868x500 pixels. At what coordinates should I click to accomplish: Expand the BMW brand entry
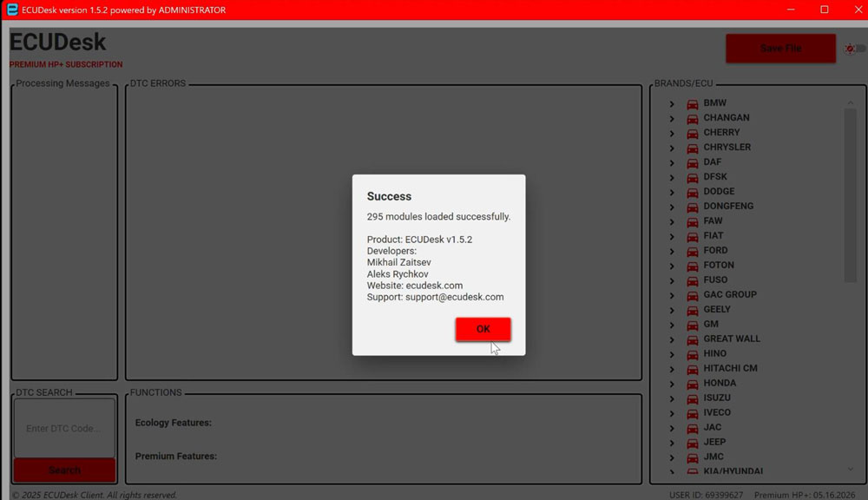point(672,102)
